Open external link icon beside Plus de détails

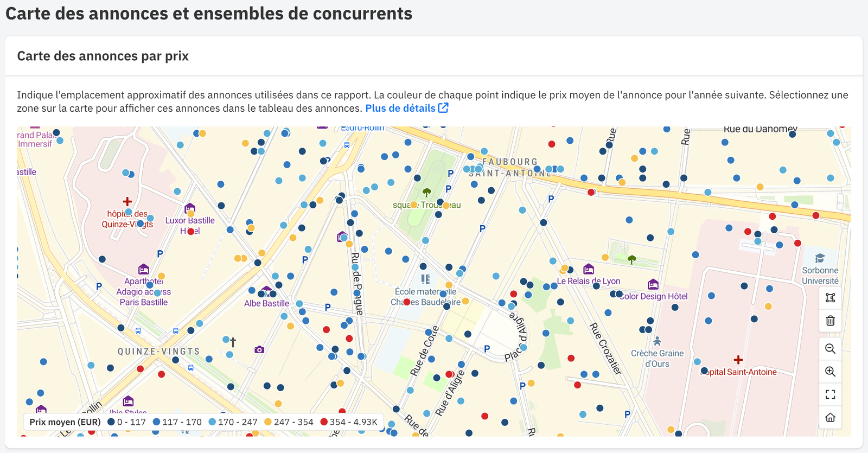(443, 107)
